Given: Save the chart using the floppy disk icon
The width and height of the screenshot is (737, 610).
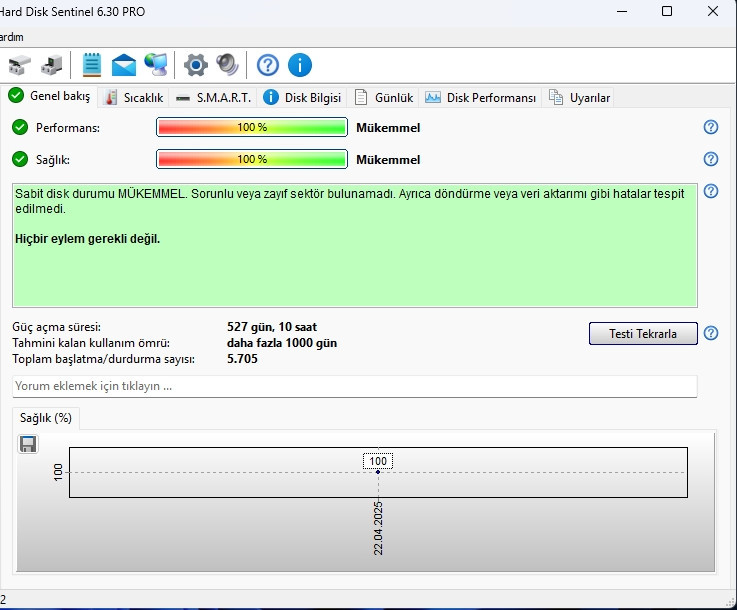Looking at the screenshot, I should pyautogui.click(x=28, y=444).
